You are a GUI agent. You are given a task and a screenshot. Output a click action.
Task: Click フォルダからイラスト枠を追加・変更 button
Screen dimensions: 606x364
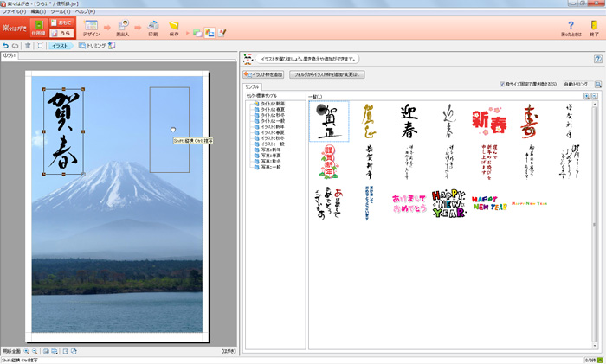tap(327, 74)
